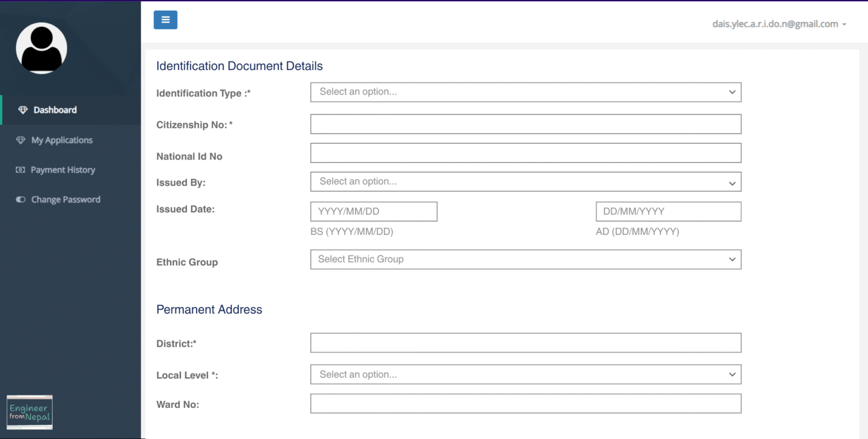Click the Engineer from Nepal logo
This screenshot has width=868, height=439.
coord(29,412)
